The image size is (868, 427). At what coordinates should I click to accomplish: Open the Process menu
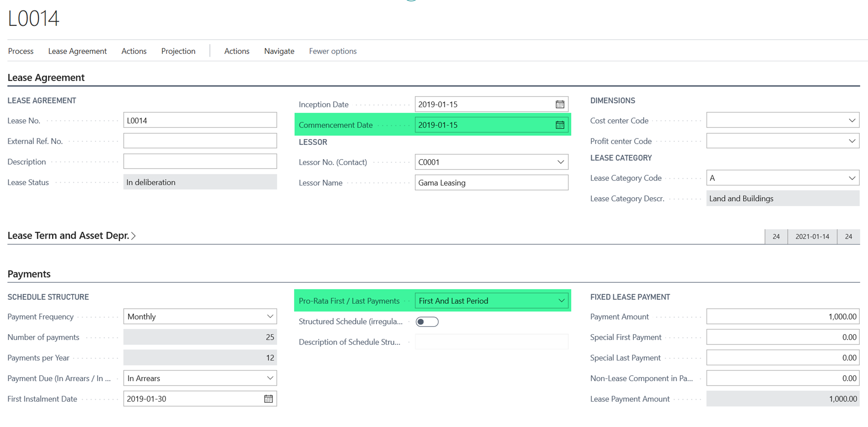coord(21,51)
